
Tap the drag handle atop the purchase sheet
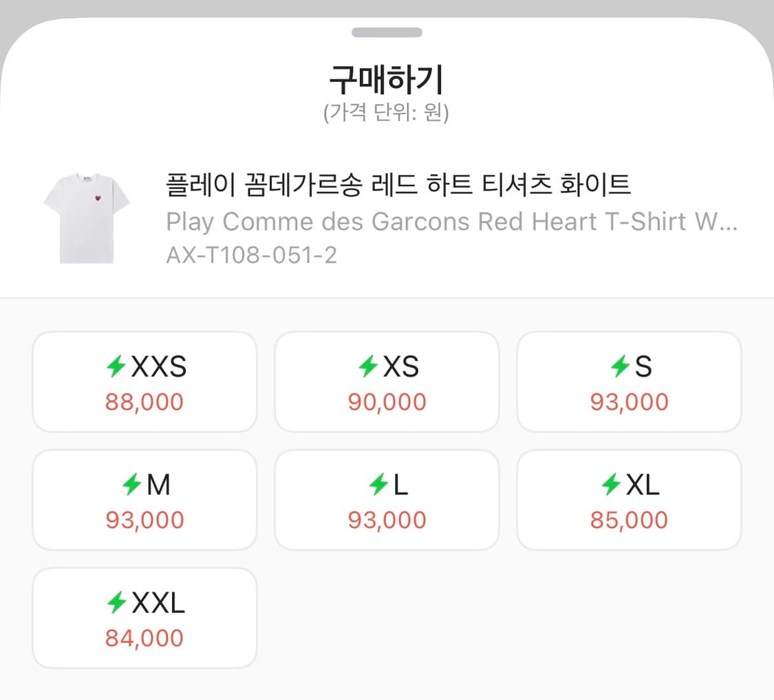pyautogui.click(x=387, y=32)
